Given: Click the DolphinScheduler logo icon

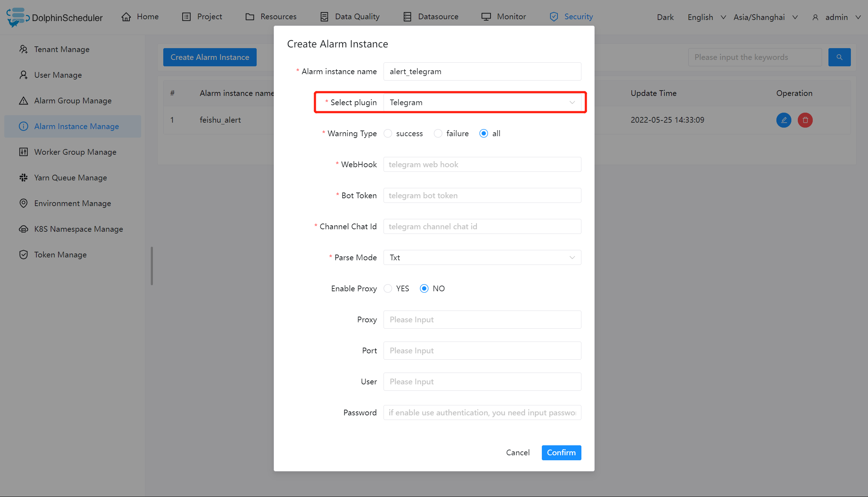Looking at the screenshot, I should (17, 17).
